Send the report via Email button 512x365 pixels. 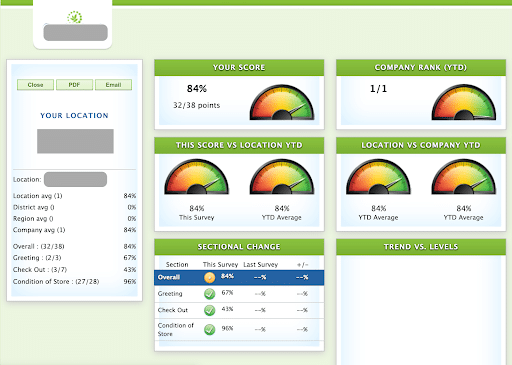[x=113, y=85]
